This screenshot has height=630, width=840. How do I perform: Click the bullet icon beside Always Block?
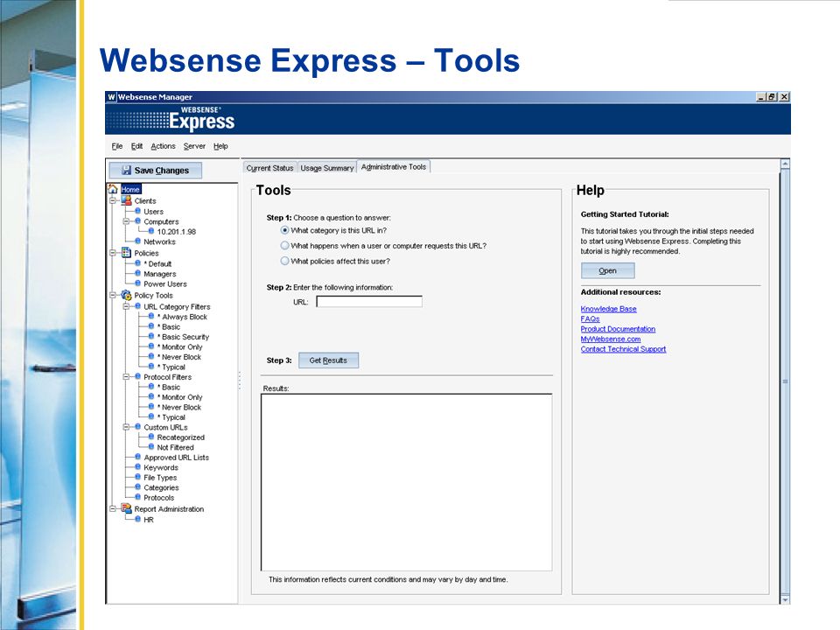point(151,316)
